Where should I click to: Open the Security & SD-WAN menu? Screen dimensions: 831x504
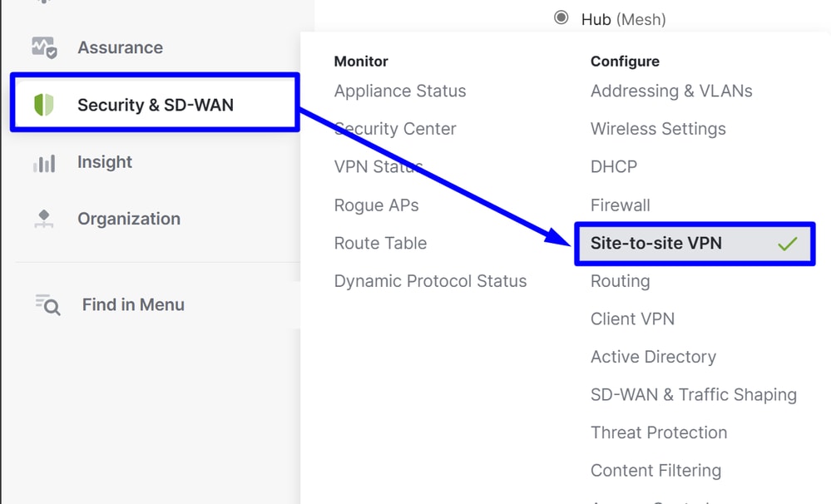pyautogui.click(x=155, y=103)
